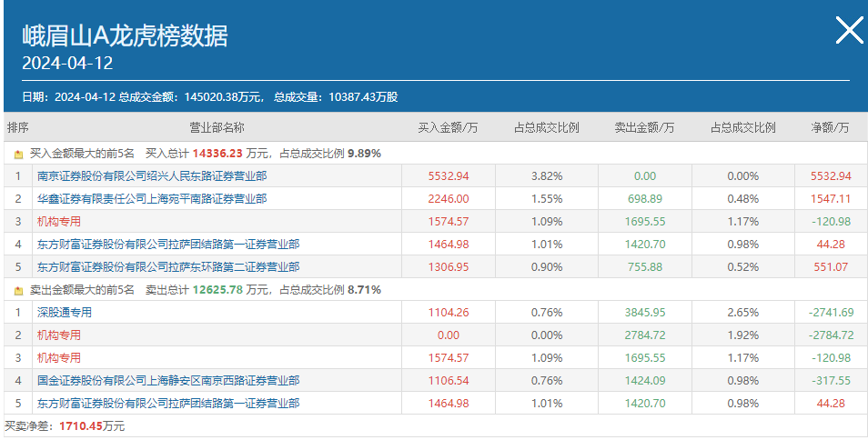
Task: Click net amount 551.07
Action: (x=831, y=267)
